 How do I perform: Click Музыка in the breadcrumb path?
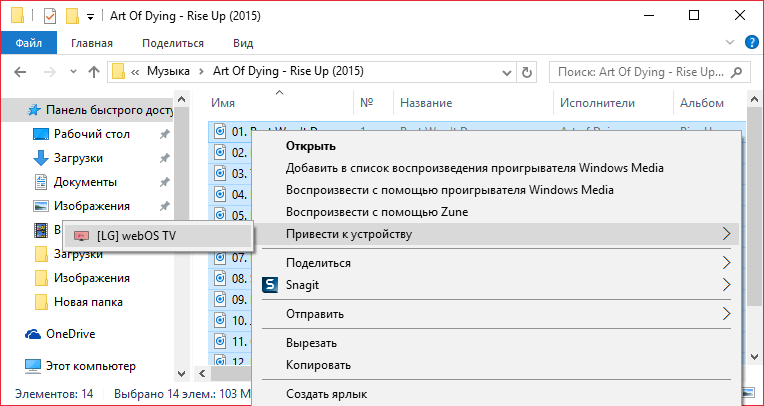click(x=168, y=72)
